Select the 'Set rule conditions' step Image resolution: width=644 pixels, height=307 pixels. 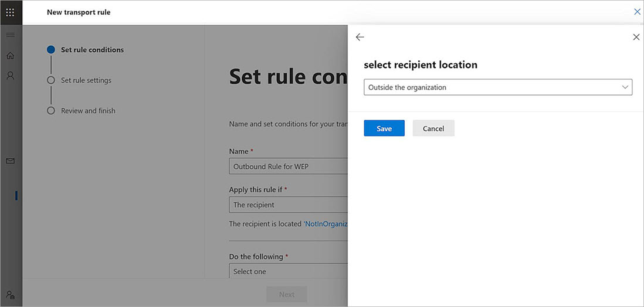[x=92, y=50]
